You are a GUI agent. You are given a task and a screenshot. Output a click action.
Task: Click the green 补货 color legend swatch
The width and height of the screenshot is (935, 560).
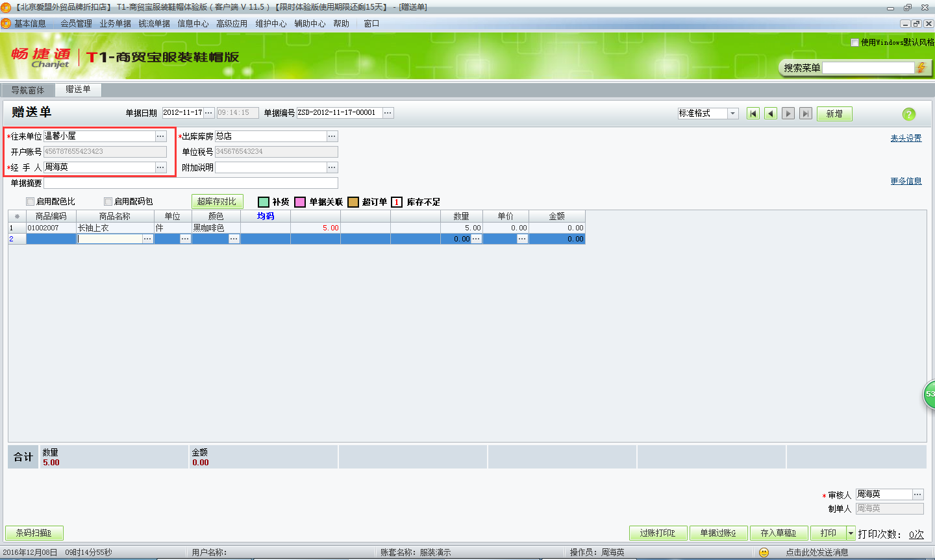(x=264, y=202)
